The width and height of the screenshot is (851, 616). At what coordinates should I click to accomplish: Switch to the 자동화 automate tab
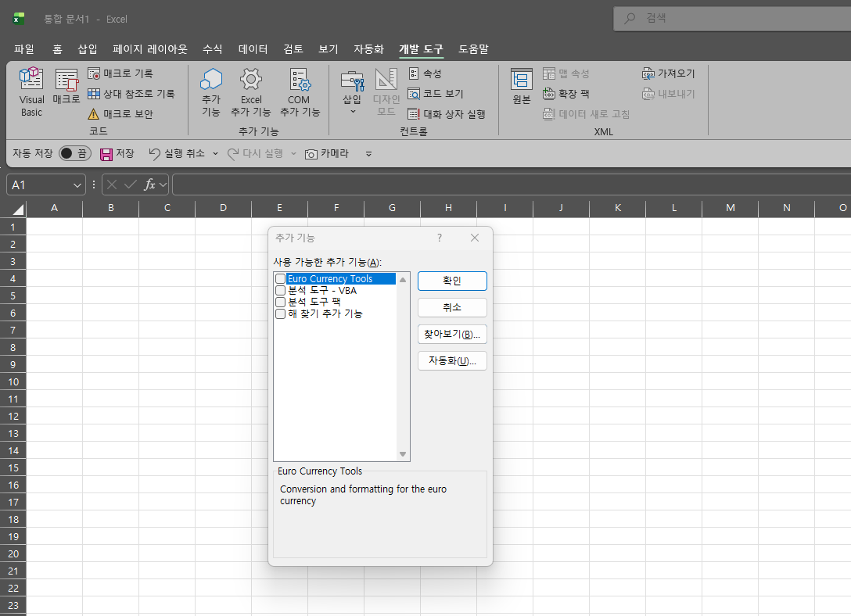coord(368,49)
